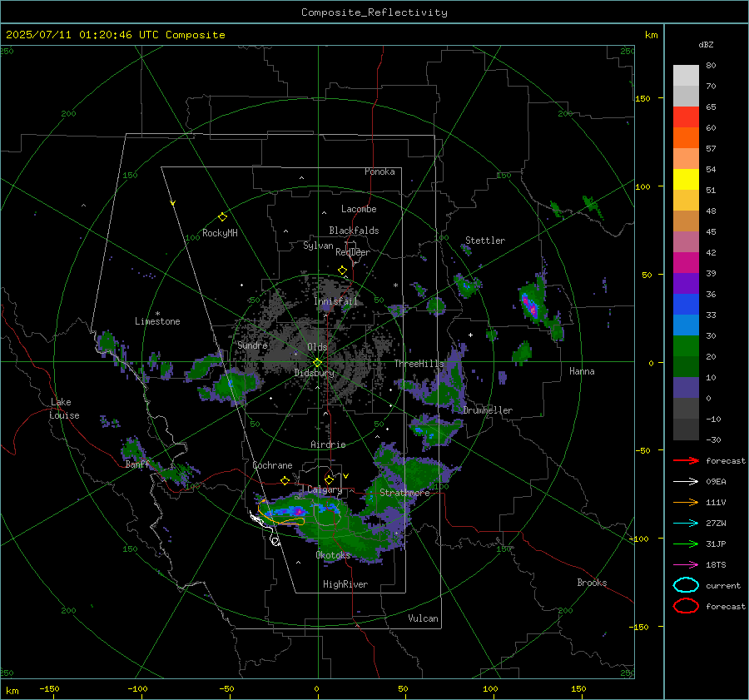The height and width of the screenshot is (700, 749).
Task: Click the Brooks town label
Action: pos(592,583)
